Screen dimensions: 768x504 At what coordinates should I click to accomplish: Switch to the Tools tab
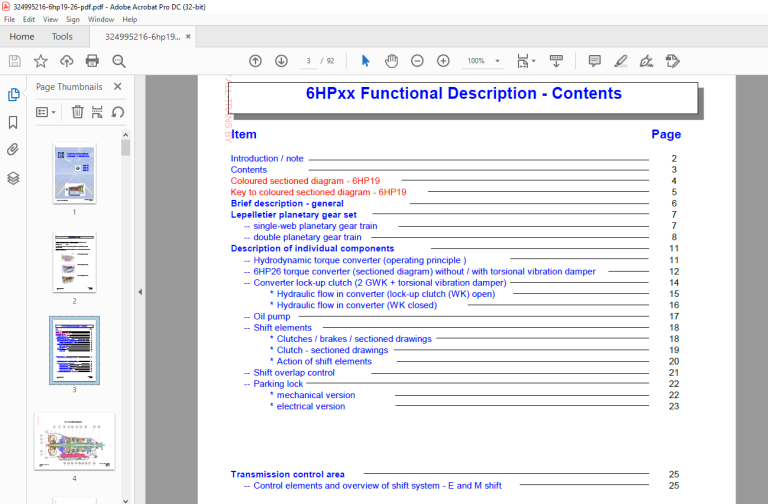point(62,37)
